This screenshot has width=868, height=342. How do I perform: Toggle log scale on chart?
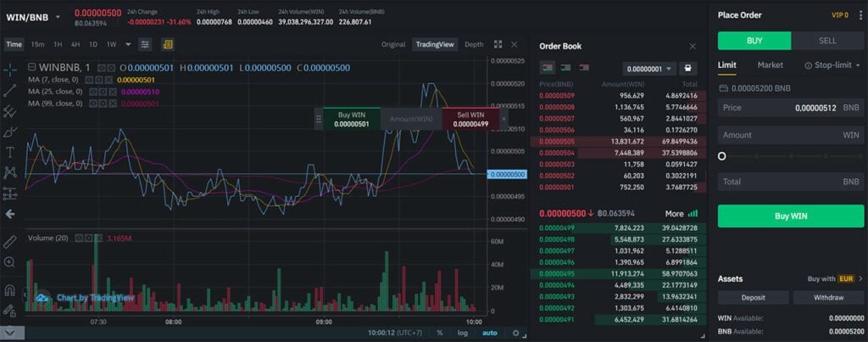tap(462, 334)
